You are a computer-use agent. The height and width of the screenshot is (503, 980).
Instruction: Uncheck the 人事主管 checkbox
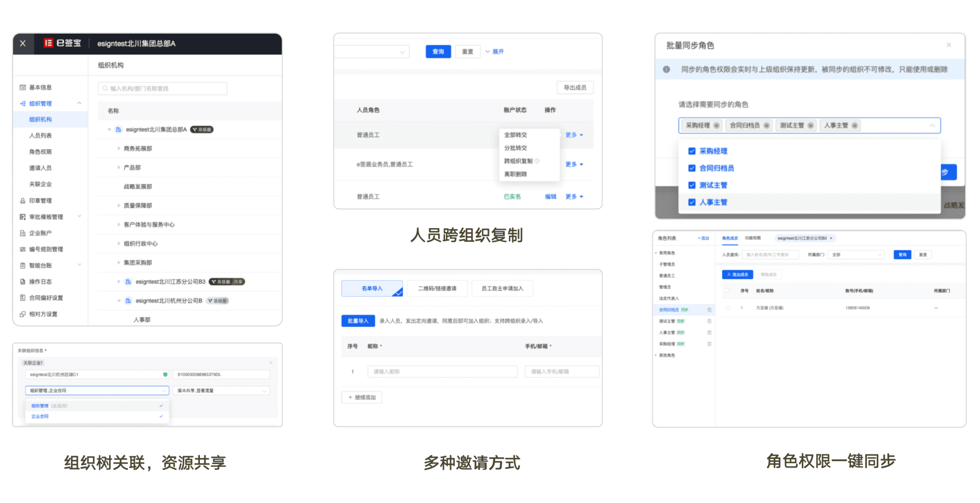coord(692,202)
